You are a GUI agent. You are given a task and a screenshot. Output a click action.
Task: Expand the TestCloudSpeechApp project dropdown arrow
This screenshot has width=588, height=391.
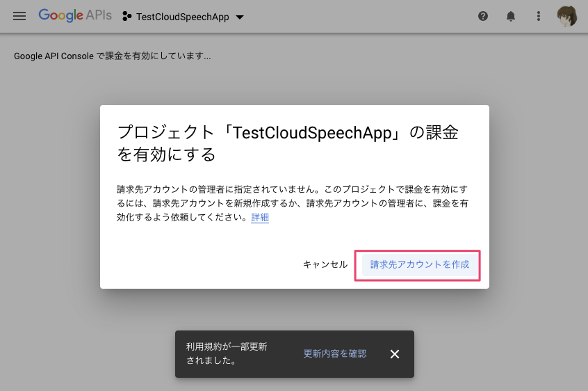tap(240, 17)
